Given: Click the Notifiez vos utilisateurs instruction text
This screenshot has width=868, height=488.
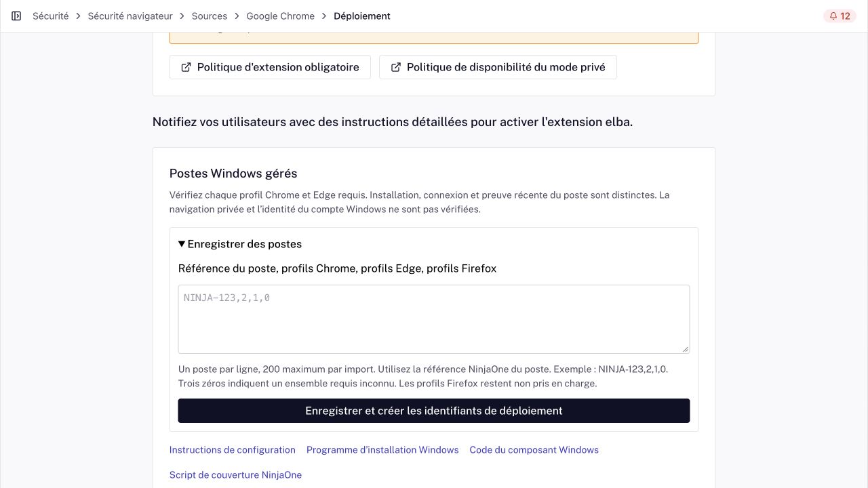Looking at the screenshot, I should pos(393,122).
